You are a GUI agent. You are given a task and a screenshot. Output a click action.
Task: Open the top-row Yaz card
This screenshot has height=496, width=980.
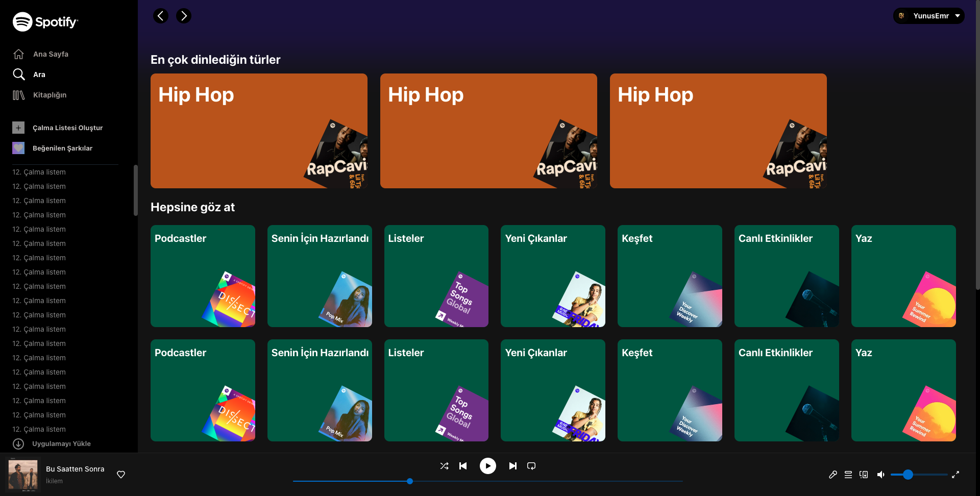[x=903, y=276]
